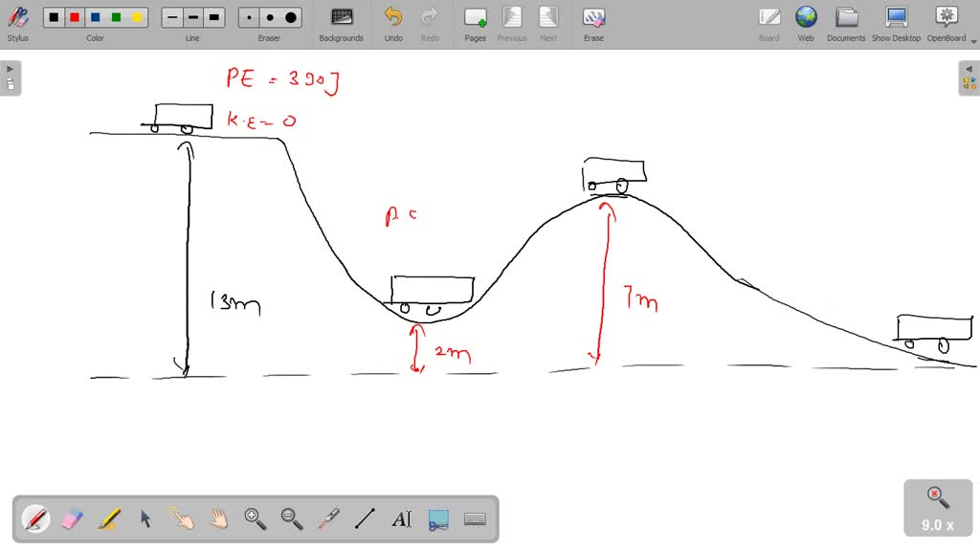The image size is (980, 551).
Task: Activate the arrow selector tool
Action: pyautogui.click(x=145, y=518)
